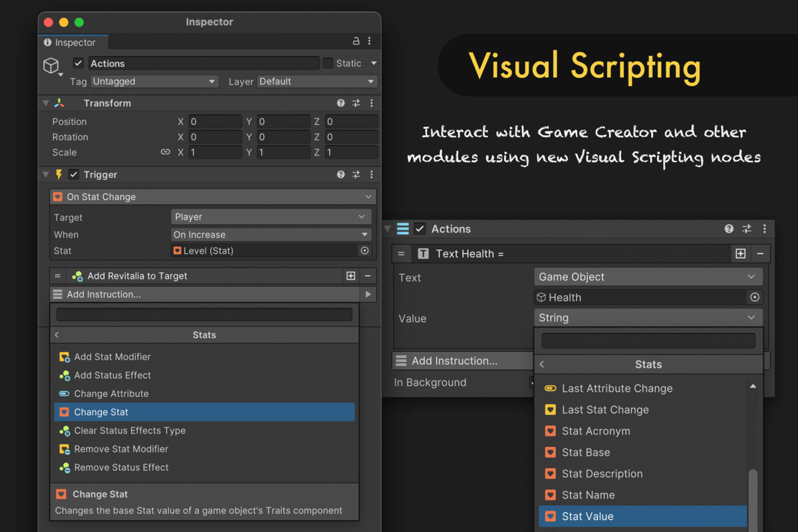Click minus icon on Text Health row
The height and width of the screenshot is (532, 798).
coord(759,253)
